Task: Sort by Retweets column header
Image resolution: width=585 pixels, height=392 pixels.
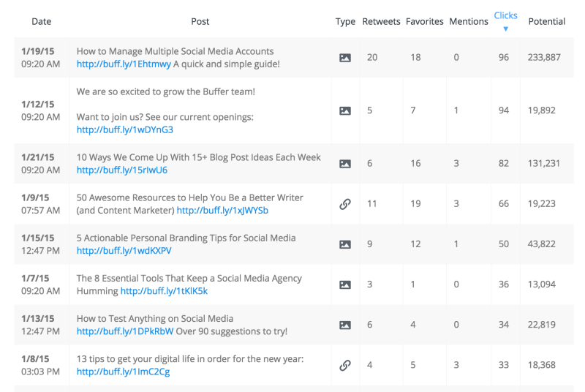Action: (381, 22)
